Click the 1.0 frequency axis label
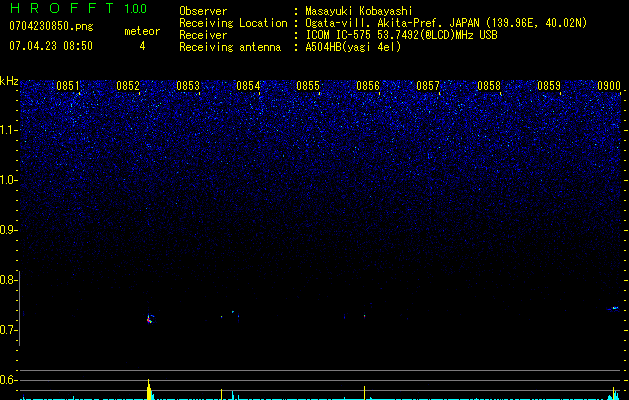Image resolution: width=629 pixels, height=400 pixels. (x=8, y=180)
